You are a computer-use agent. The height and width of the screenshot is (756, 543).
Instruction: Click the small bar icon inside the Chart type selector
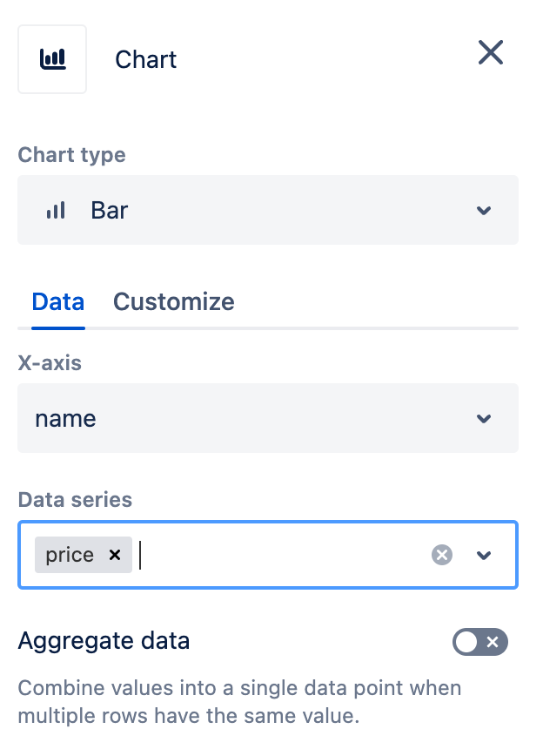click(55, 210)
